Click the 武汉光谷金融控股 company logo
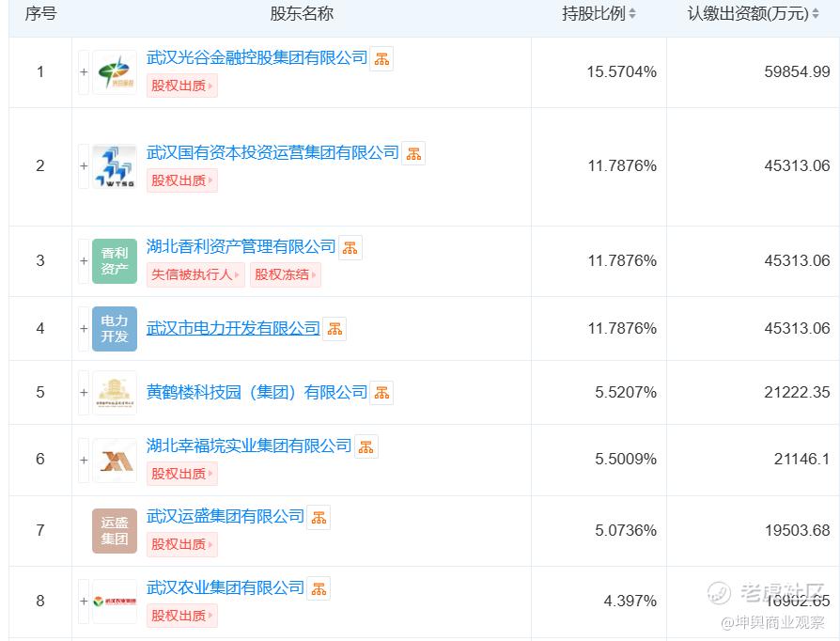 click(x=115, y=72)
